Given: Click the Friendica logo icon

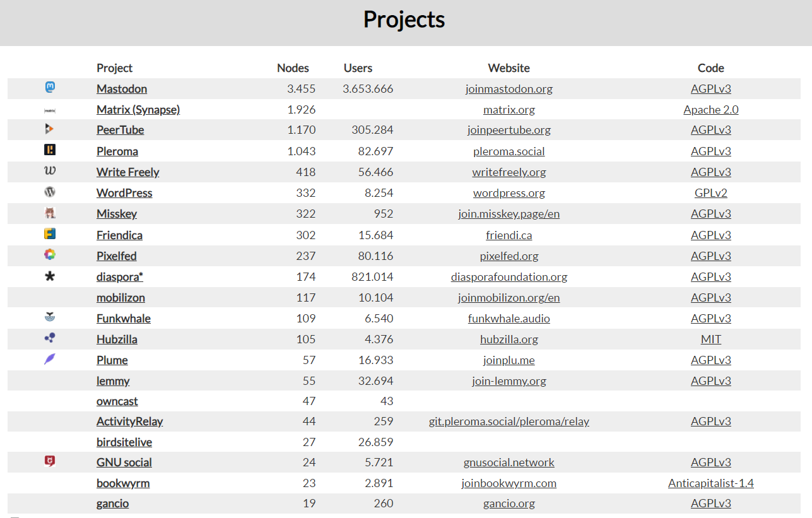Looking at the screenshot, I should pyautogui.click(x=50, y=234).
